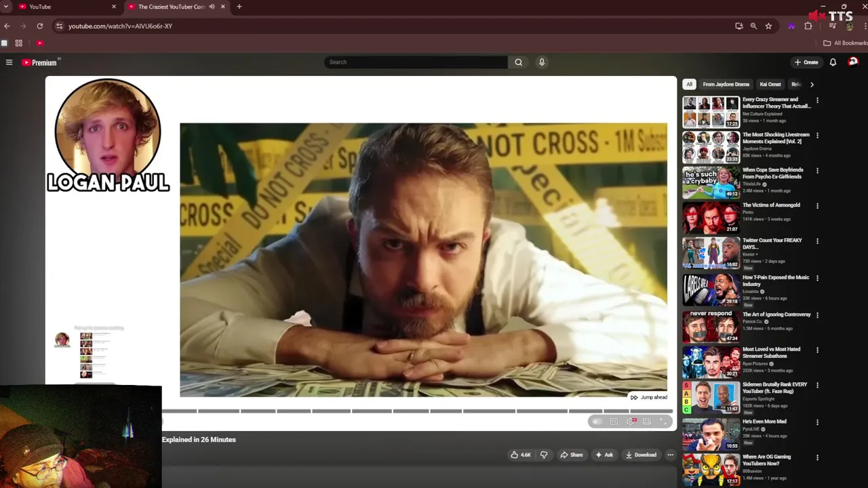Screen dimensions: 868x488
Task: Open He's Even More Mad thumbnail
Action: point(711,434)
